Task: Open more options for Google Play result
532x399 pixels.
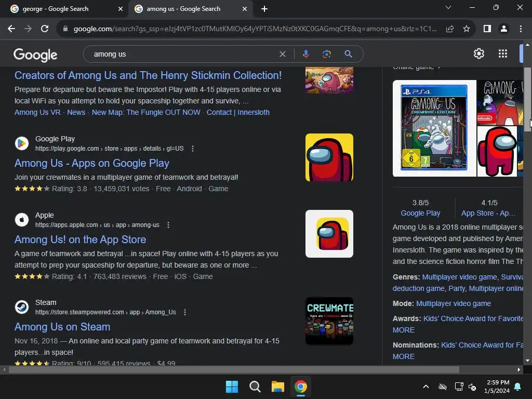Action: click(193, 149)
